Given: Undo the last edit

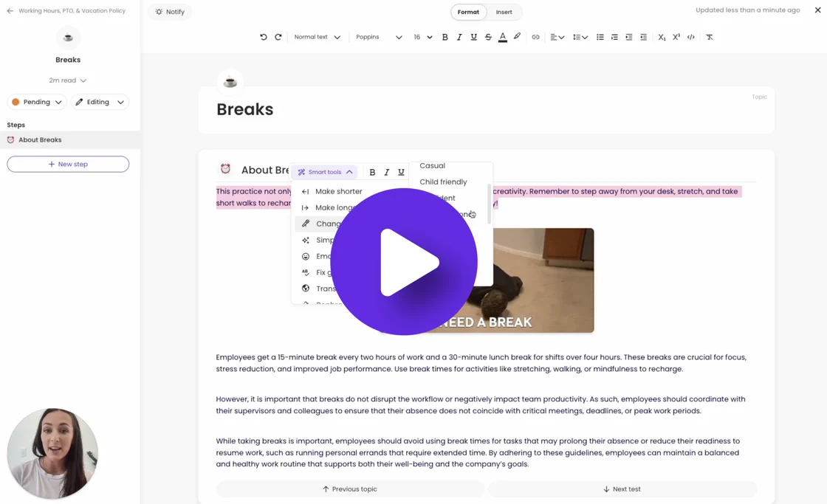Looking at the screenshot, I should (263, 37).
